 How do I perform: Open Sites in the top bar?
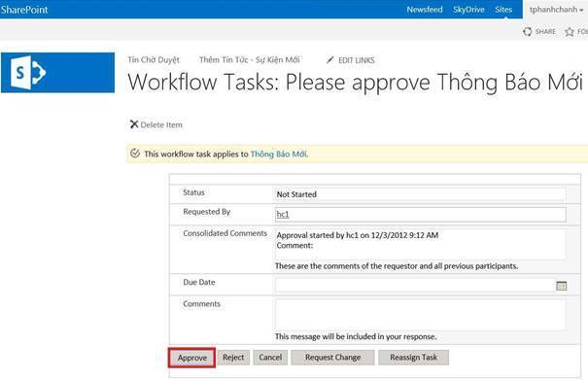tap(503, 10)
